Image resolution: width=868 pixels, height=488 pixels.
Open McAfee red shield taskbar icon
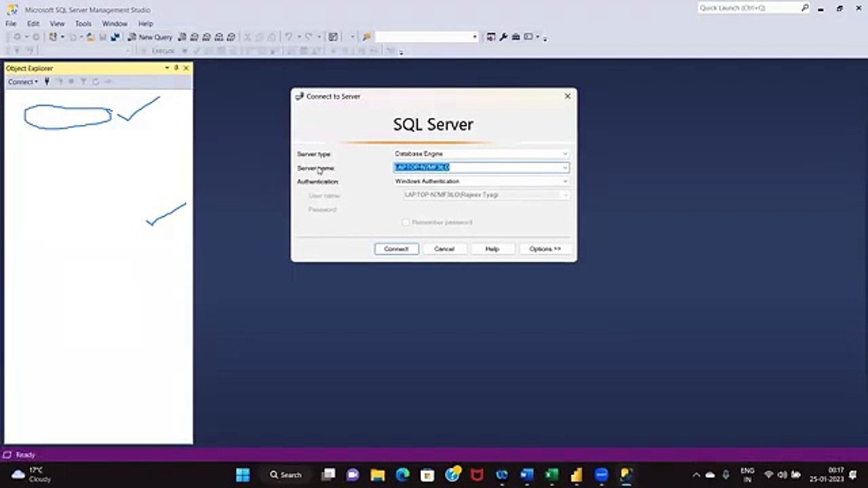pyautogui.click(x=477, y=474)
